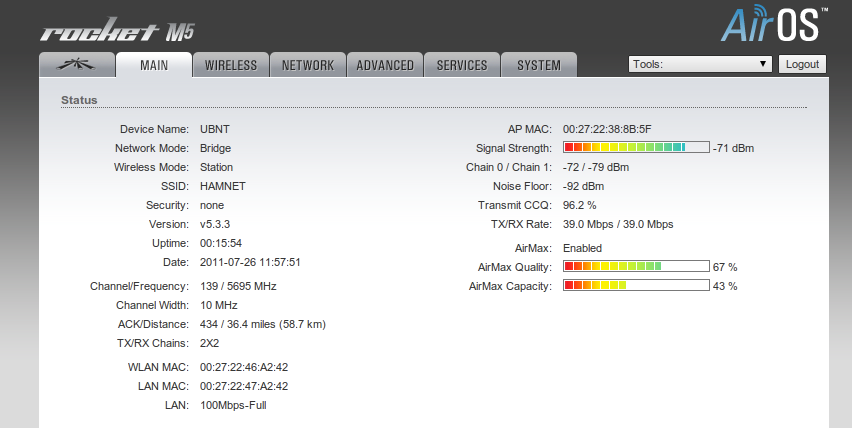Switch to the MAIN tab

point(154,65)
